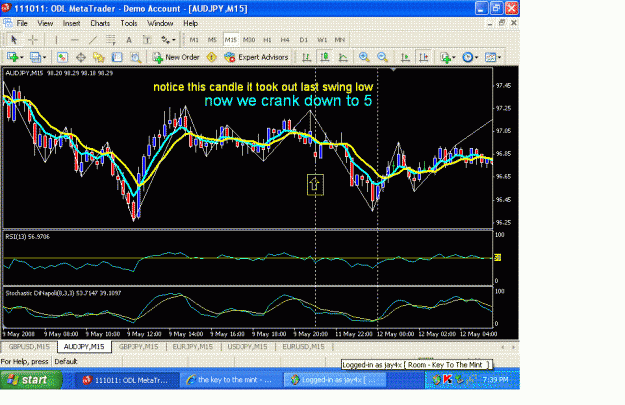Switch to the EURJPY,M15 chart tab
This screenshot has width=625, height=405.
(x=193, y=347)
